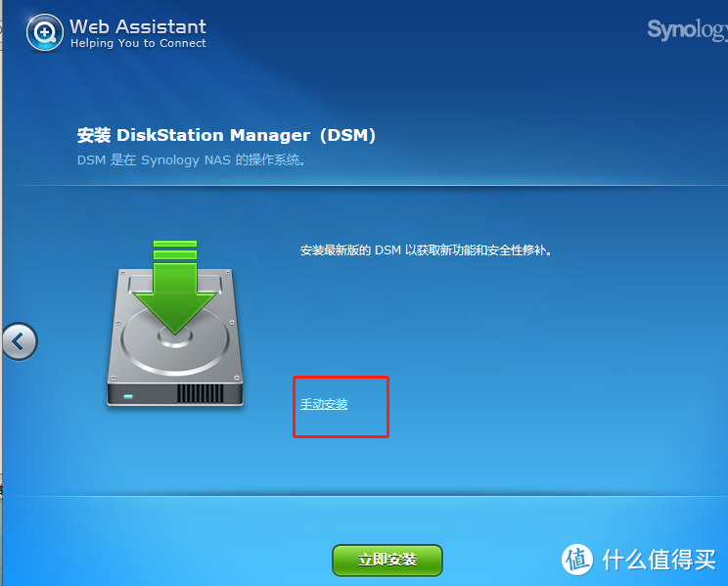Click the "DSM 是在 Synology NAS 的操作系统" subtitle
The image size is (728, 586).
click(x=192, y=159)
